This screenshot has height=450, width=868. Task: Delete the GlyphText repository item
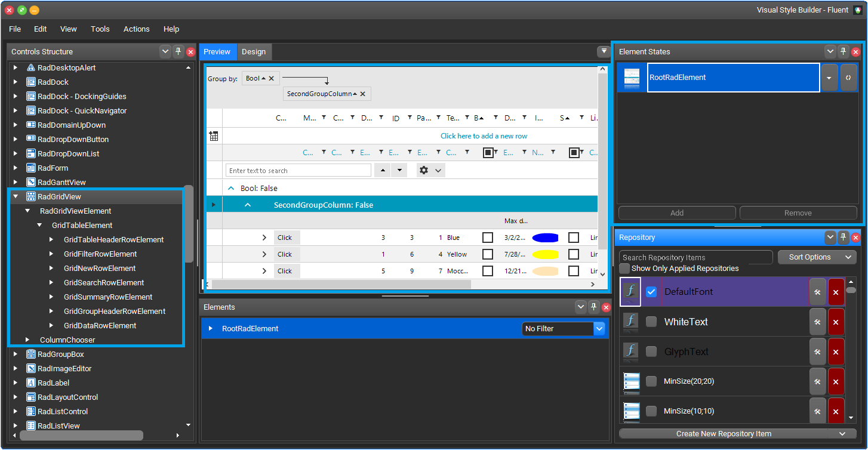coord(836,352)
